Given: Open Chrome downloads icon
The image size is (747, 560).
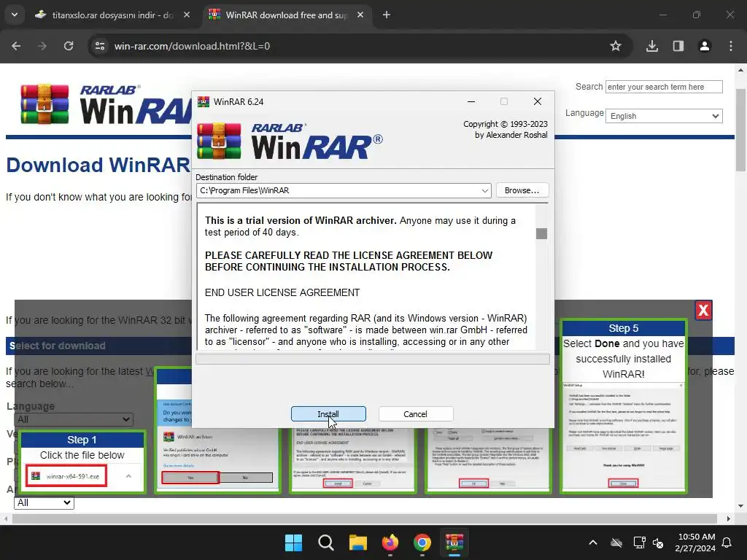Looking at the screenshot, I should pos(652,46).
